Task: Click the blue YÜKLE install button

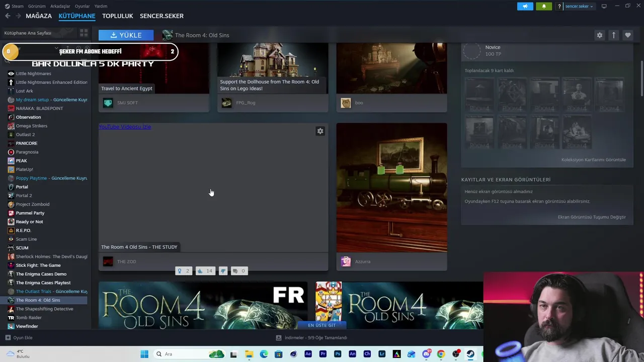Action: (x=126, y=35)
